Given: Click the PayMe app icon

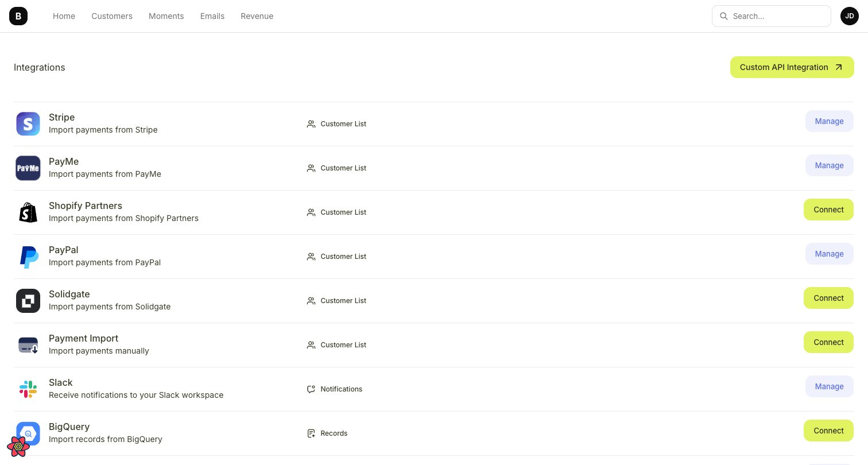Looking at the screenshot, I should 28,168.
